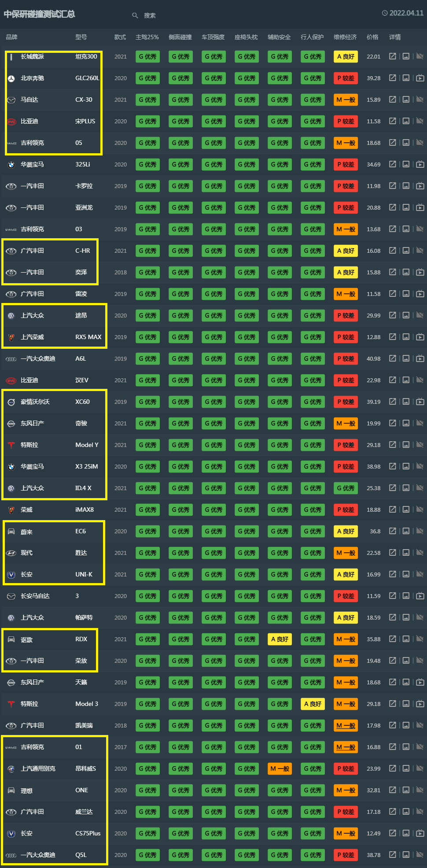Select the 帕萨特 model cell
This screenshot has width=427, height=868.
[x=84, y=617]
